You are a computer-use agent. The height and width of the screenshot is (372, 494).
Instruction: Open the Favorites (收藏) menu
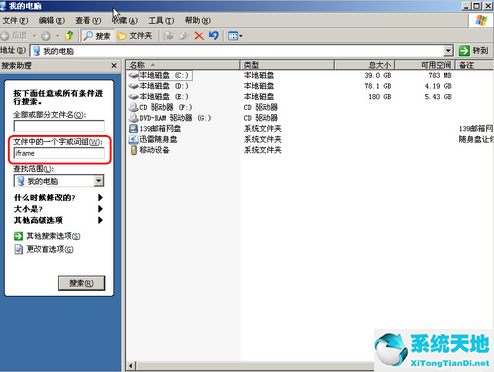(x=125, y=21)
